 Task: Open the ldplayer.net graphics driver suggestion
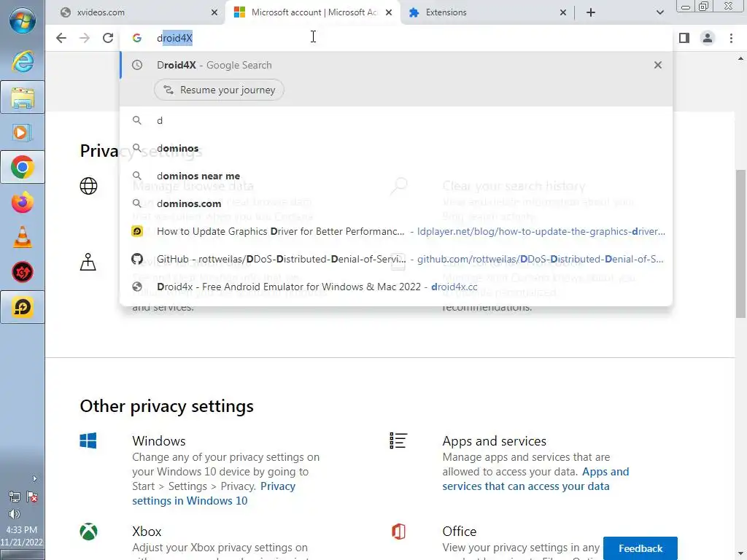click(x=396, y=231)
